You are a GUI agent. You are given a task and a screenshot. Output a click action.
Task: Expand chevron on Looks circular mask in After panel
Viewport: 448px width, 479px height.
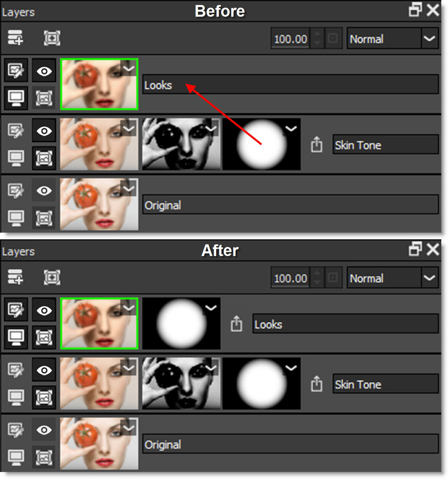(210, 308)
